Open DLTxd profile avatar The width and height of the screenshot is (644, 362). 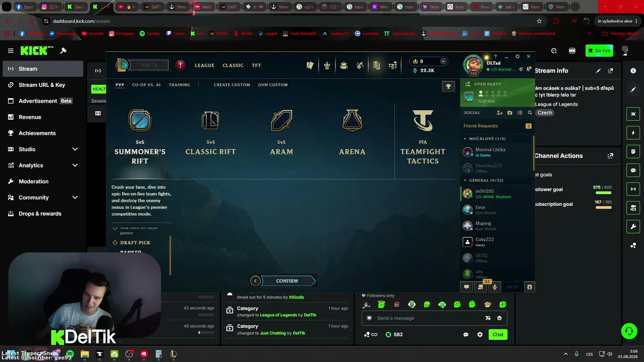(473, 65)
